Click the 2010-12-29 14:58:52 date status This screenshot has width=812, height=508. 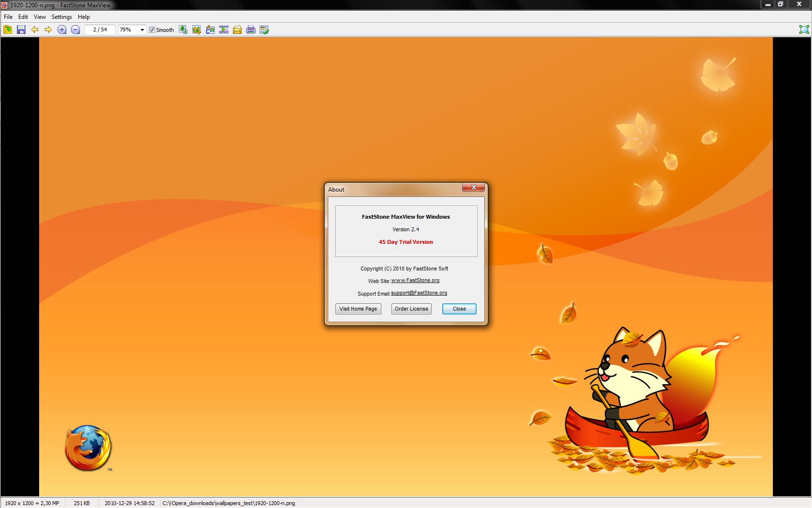pyautogui.click(x=130, y=503)
